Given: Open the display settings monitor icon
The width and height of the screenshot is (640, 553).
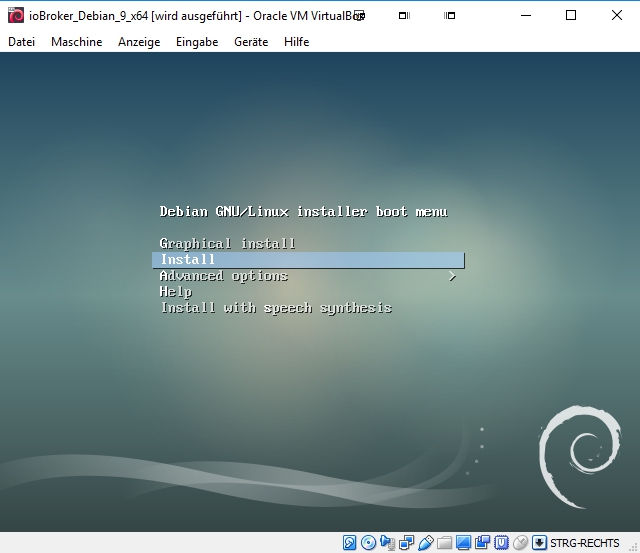Looking at the screenshot, I should pyautogui.click(x=463, y=543).
